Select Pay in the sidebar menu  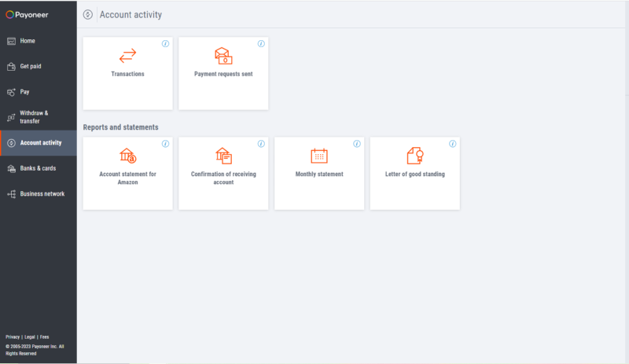click(24, 92)
